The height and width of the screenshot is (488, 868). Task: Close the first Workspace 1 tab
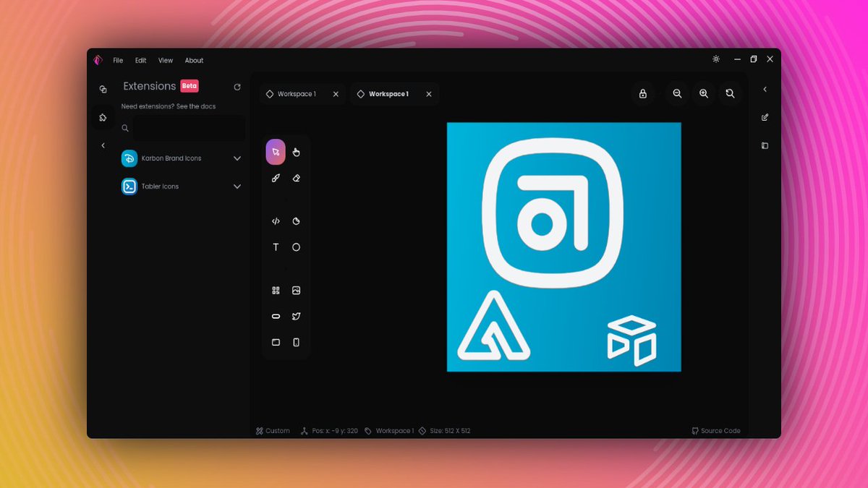pos(336,94)
